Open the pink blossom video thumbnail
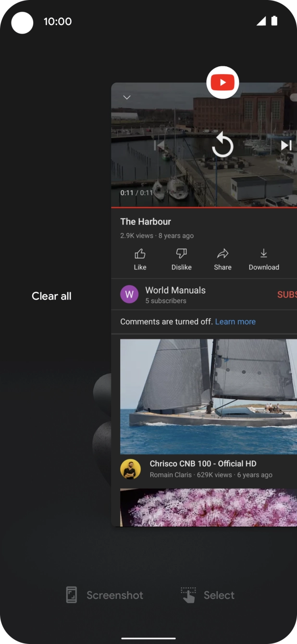 [x=208, y=507]
